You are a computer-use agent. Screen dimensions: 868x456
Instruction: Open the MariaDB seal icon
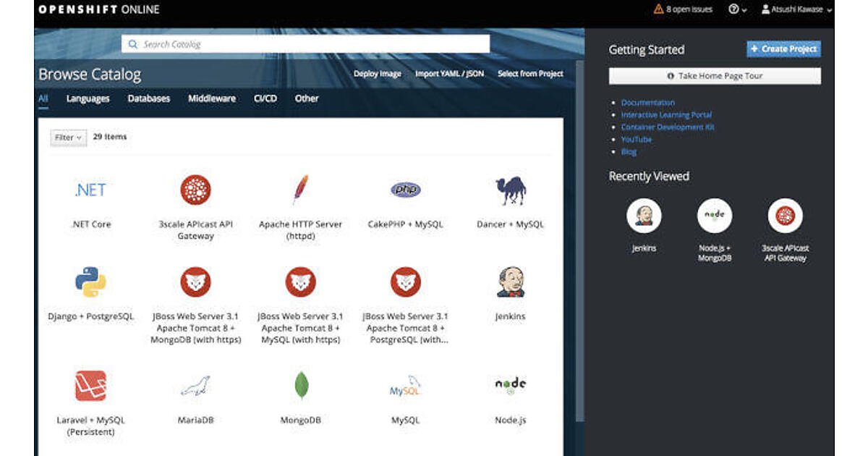(x=195, y=385)
